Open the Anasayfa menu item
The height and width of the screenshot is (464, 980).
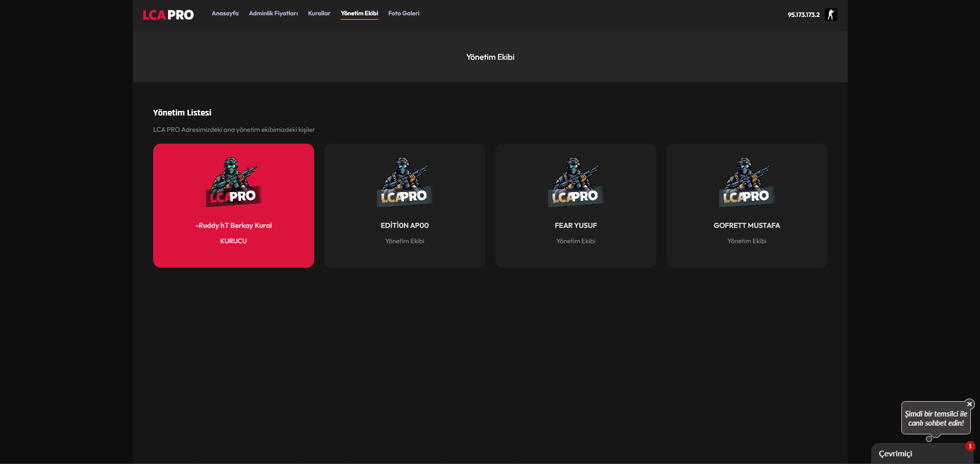225,13
